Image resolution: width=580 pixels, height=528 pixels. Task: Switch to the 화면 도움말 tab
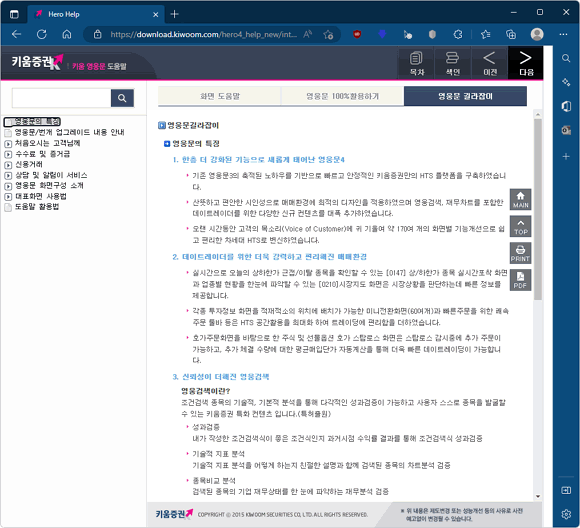tap(220, 96)
